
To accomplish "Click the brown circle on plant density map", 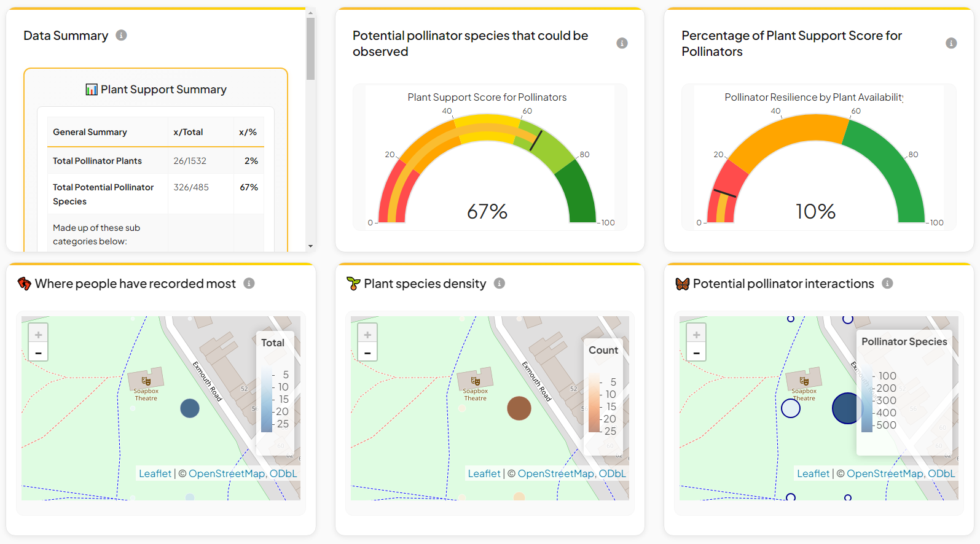I will pos(519,408).
